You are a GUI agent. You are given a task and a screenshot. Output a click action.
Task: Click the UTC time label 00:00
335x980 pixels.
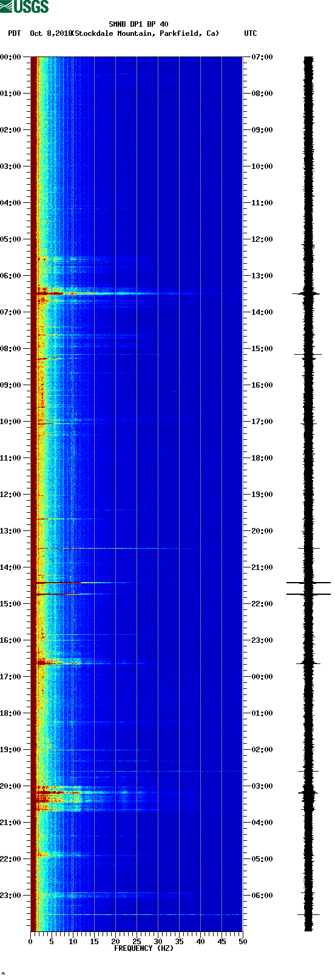tap(262, 677)
